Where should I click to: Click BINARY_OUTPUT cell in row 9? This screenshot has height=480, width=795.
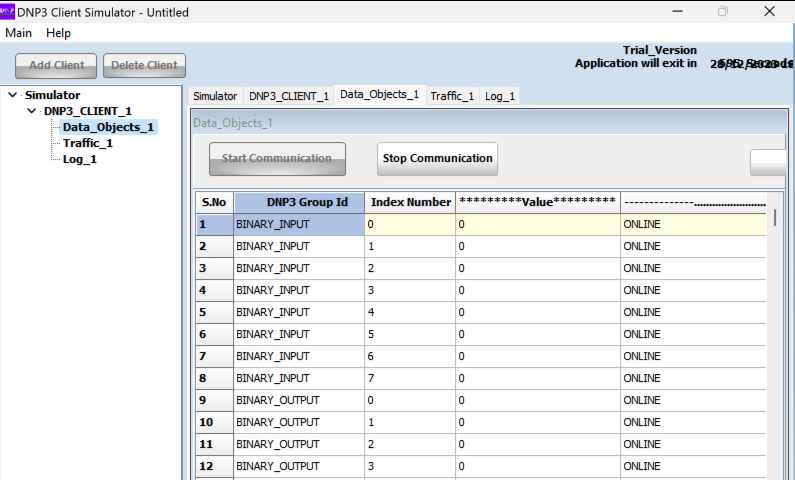299,400
